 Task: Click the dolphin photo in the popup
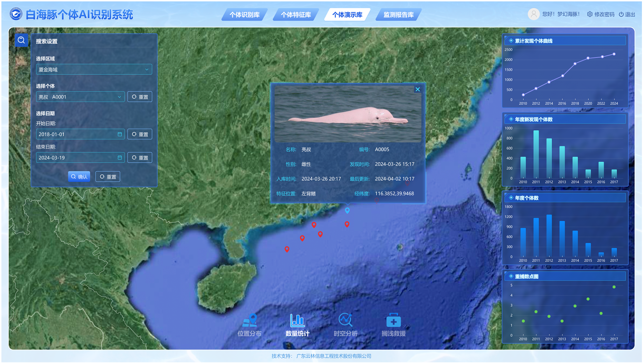pos(348,114)
